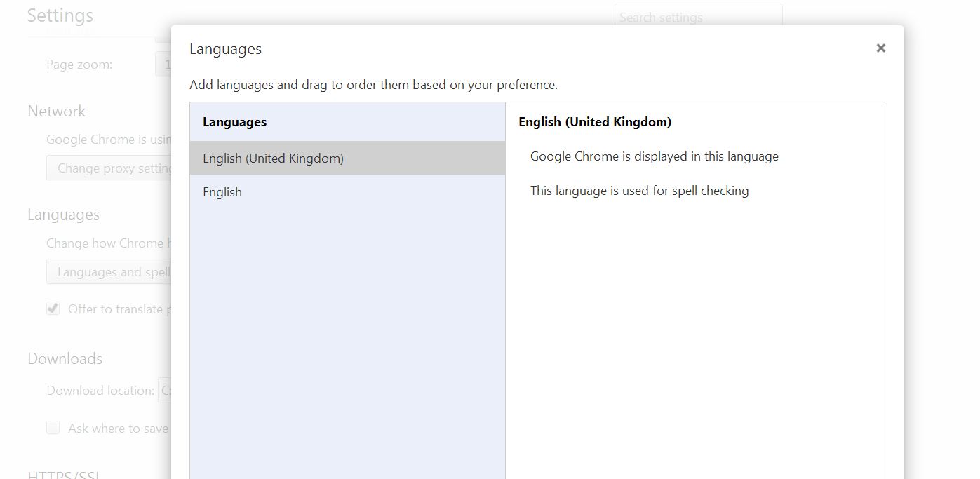
Task: Select English (United Kingdom) in the language list
Action: click(x=273, y=158)
